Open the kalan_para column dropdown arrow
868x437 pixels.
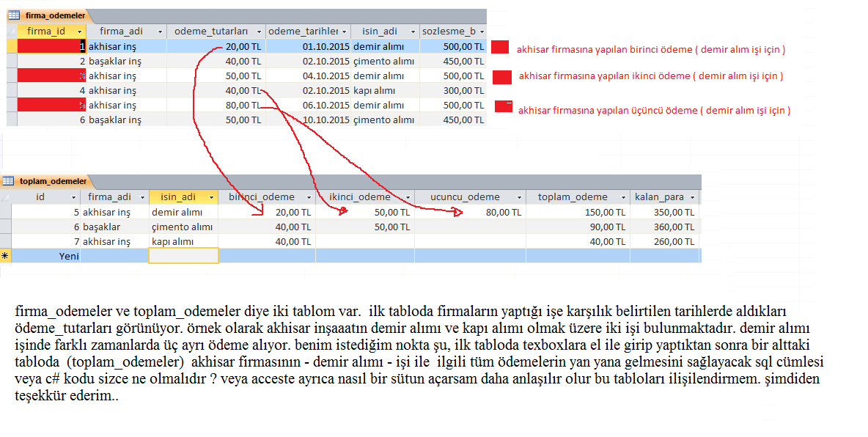(x=694, y=197)
